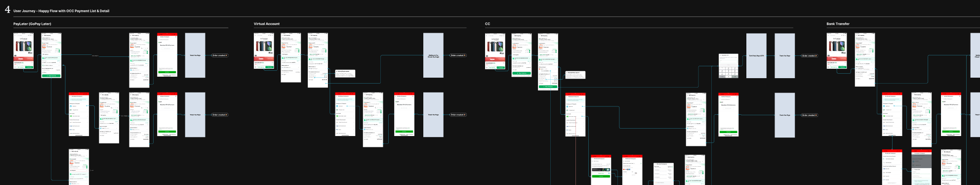980x185 pixels.
Task: Select payment method list screen in CC flow
Action: pyautogui.click(x=575, y=115)
